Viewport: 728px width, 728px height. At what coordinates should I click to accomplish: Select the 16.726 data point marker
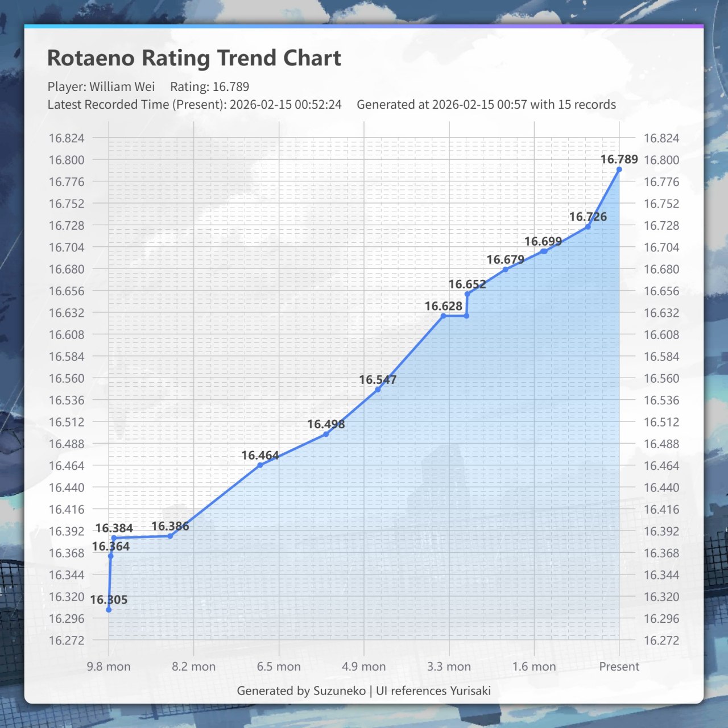click(588, 227)
